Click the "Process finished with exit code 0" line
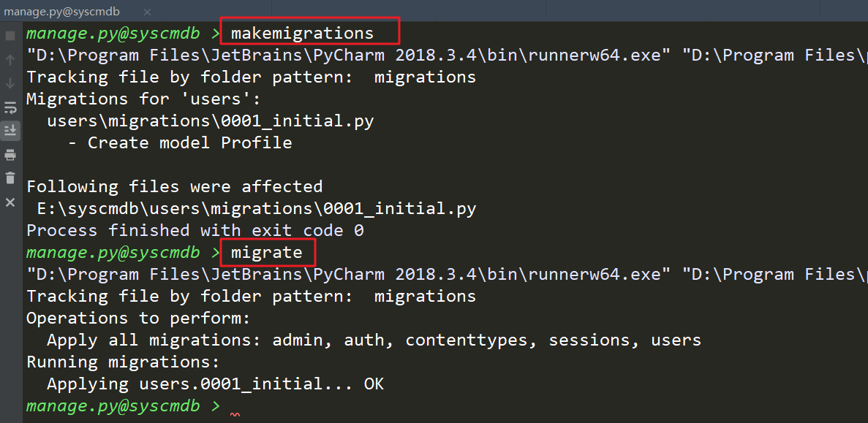 click(195, 231)
